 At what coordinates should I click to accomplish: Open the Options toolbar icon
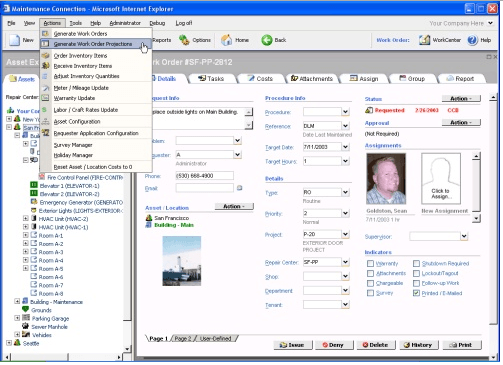[184, 40]
